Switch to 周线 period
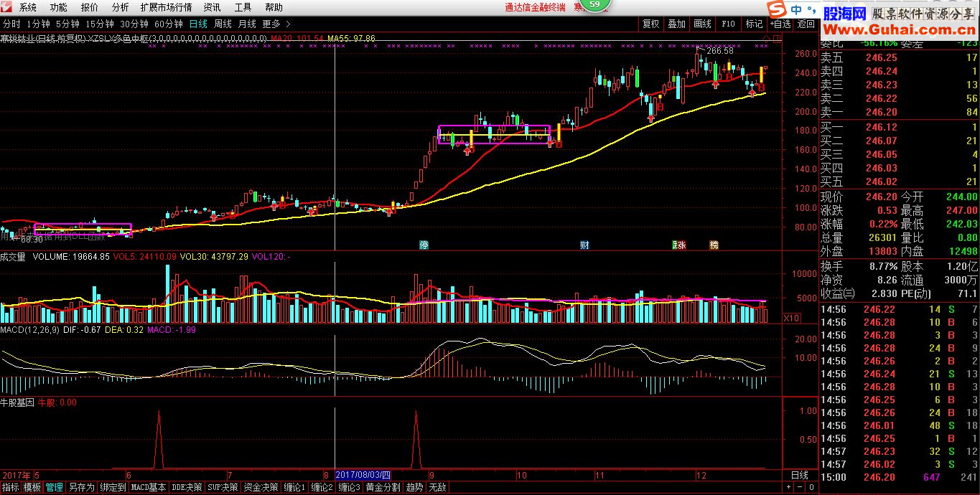Image resolution: width=980 pixels, height=495 pixels. coord(223,24)
